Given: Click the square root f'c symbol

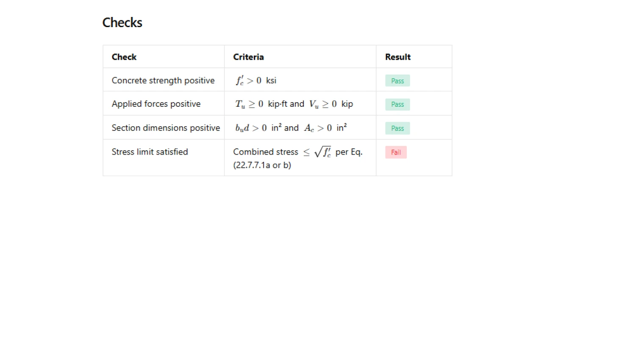Looking at the screenshot, I should click(x=322, y=152).
